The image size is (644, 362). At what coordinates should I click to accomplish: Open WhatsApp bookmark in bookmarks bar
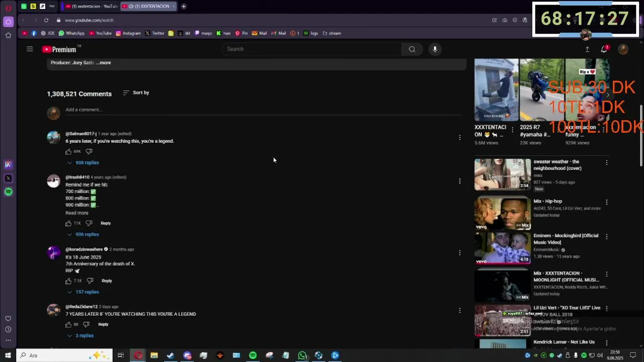71,33
